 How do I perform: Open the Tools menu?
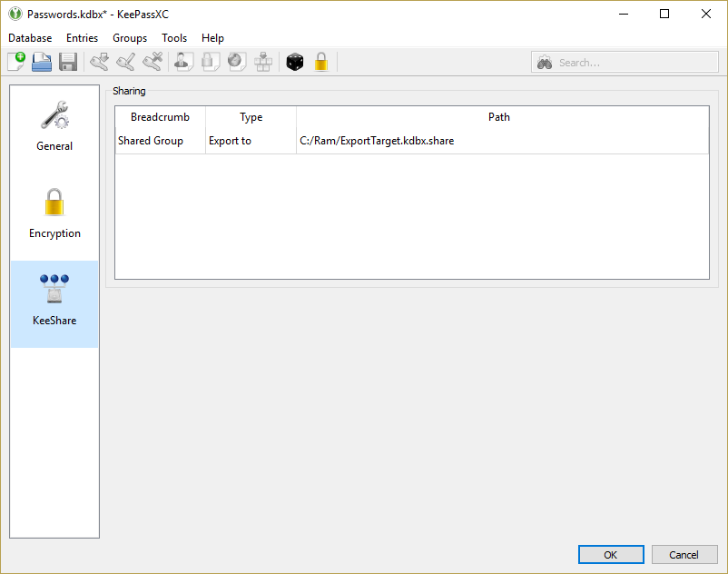[174, 38]
